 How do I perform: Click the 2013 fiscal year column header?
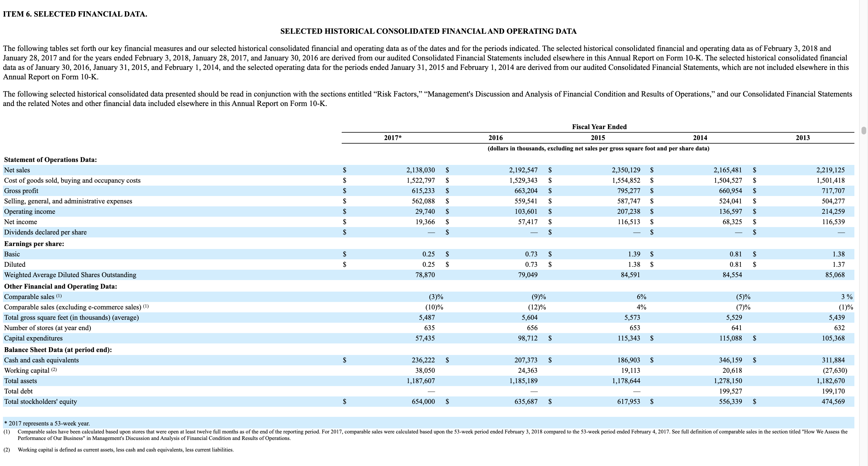[x=803, y=138]
